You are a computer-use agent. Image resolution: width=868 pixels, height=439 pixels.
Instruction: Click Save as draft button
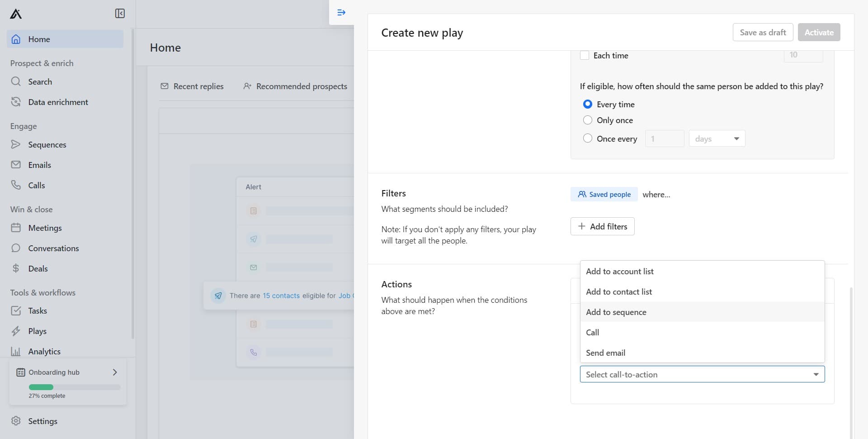763,32
